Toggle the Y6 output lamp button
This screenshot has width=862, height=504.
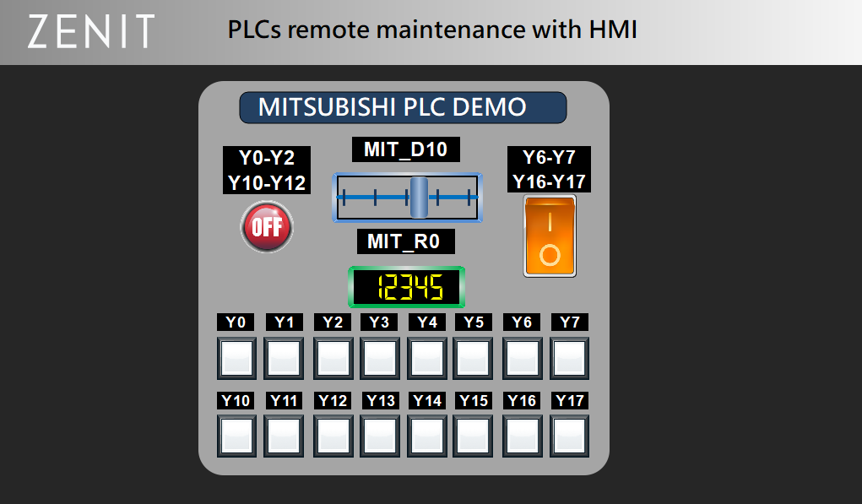pyautogui.click(x=523, y=358)
